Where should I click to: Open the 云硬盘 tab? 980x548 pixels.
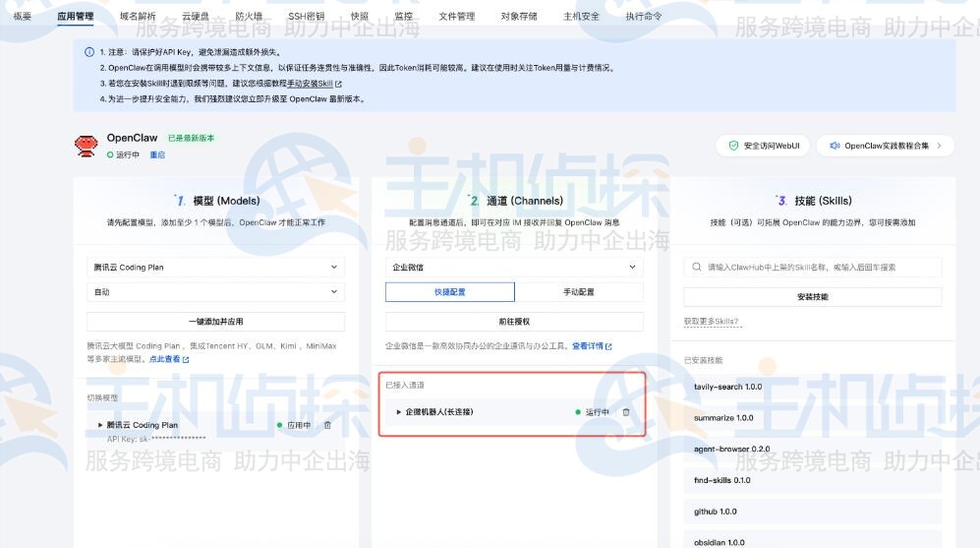196,17
